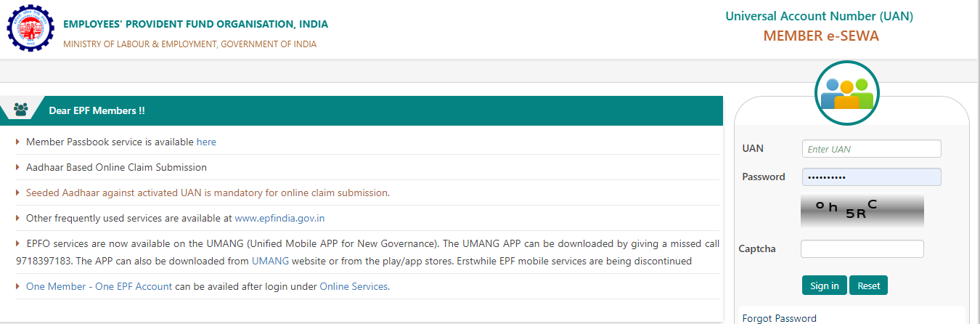Click the UAN field label
The width and height of the screenshot is (980, 324).
753,148
